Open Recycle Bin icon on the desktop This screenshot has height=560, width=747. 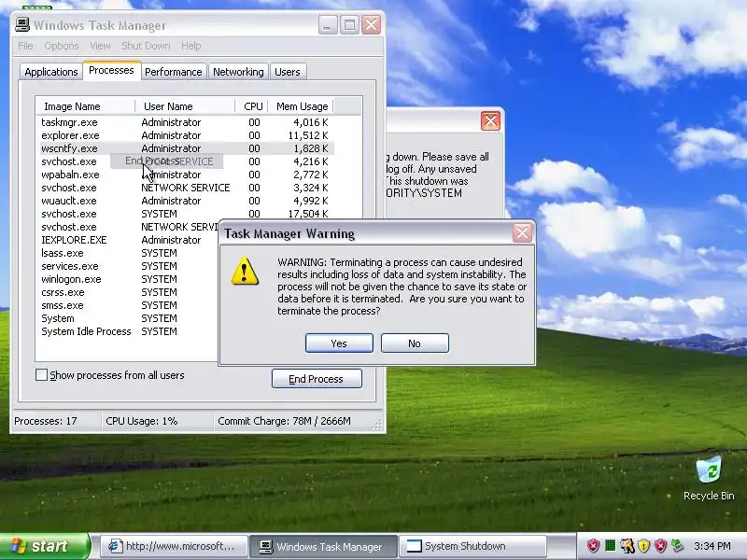(x=709, y=478)
